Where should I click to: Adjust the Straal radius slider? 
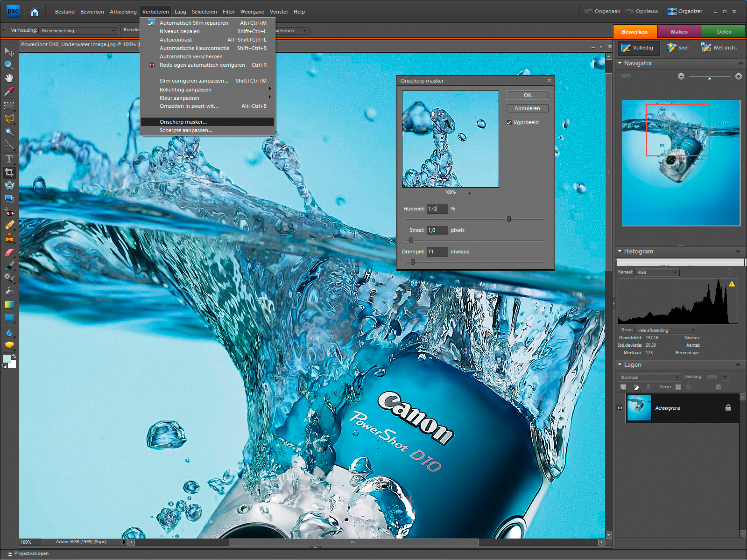click(411, 240)
